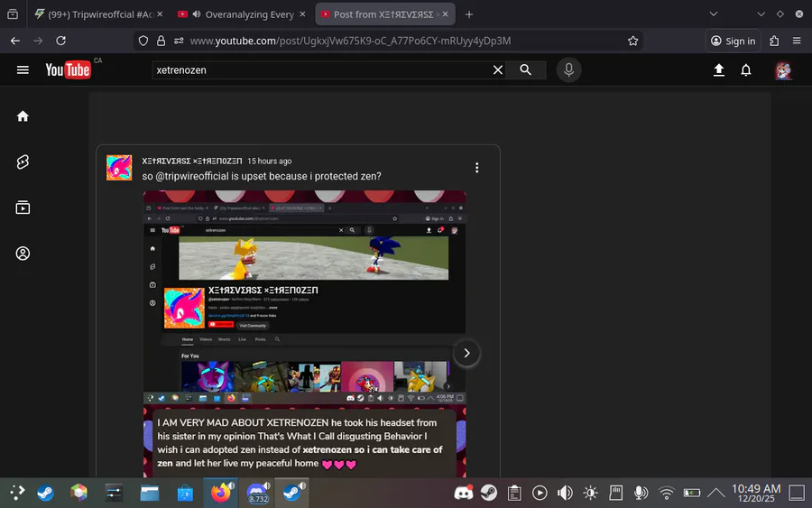
Task: Show site security padlock info
Action: [161, 41]
